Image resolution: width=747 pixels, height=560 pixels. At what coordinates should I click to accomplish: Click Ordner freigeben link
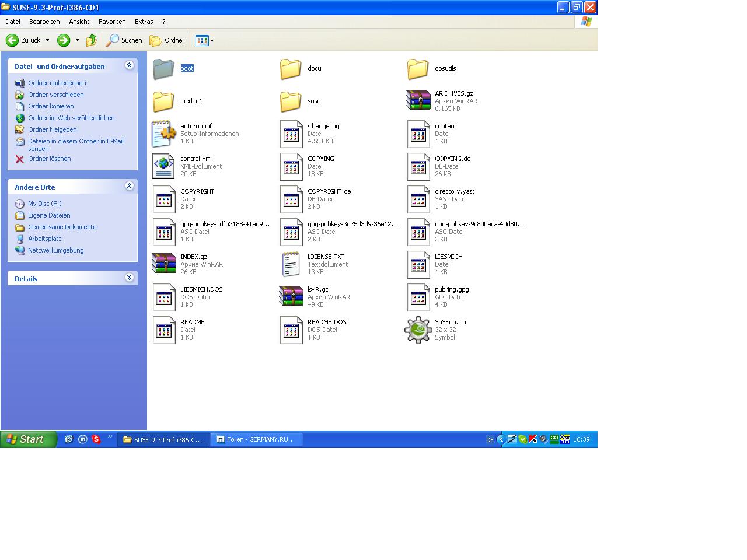pyautogui.click(x=53, y=129)
